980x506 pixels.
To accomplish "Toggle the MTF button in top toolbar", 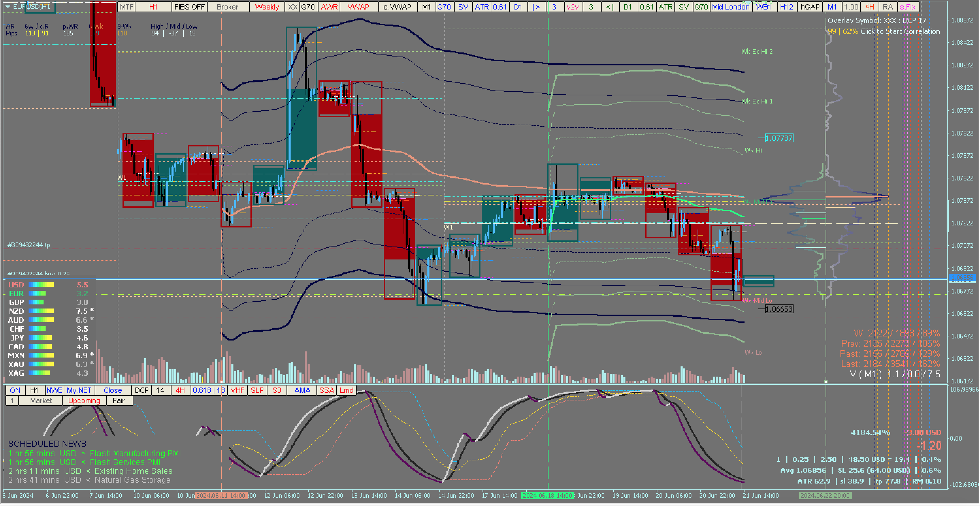I will pos(126,7).
